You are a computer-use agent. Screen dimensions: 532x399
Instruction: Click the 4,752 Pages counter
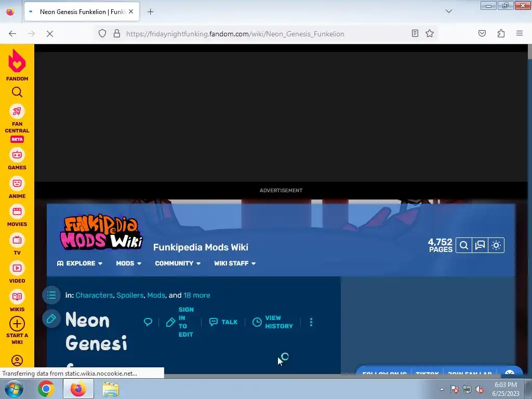(x=440, y=245)
